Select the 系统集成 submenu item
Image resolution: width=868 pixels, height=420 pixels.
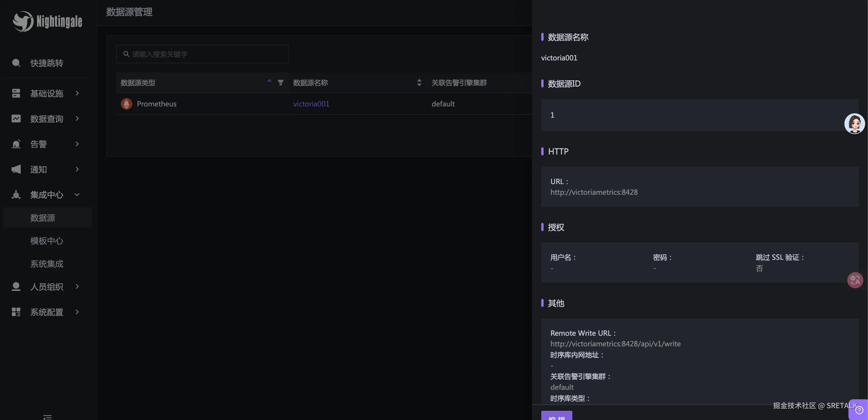(47, 264)
